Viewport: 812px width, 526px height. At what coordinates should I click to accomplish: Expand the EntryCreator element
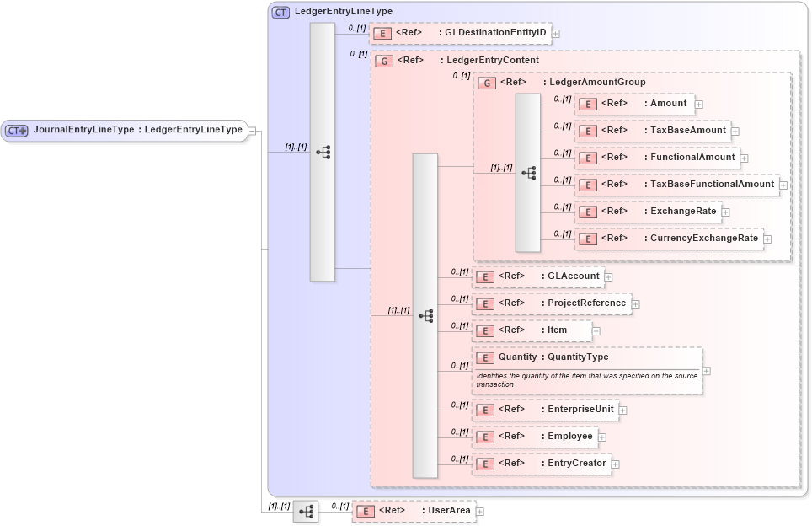point(615,464)
